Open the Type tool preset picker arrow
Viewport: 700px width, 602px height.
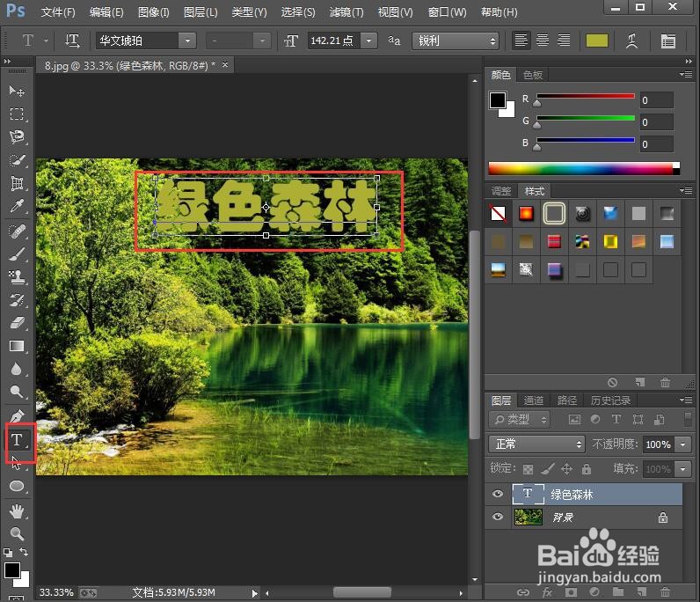click(46, 40)
